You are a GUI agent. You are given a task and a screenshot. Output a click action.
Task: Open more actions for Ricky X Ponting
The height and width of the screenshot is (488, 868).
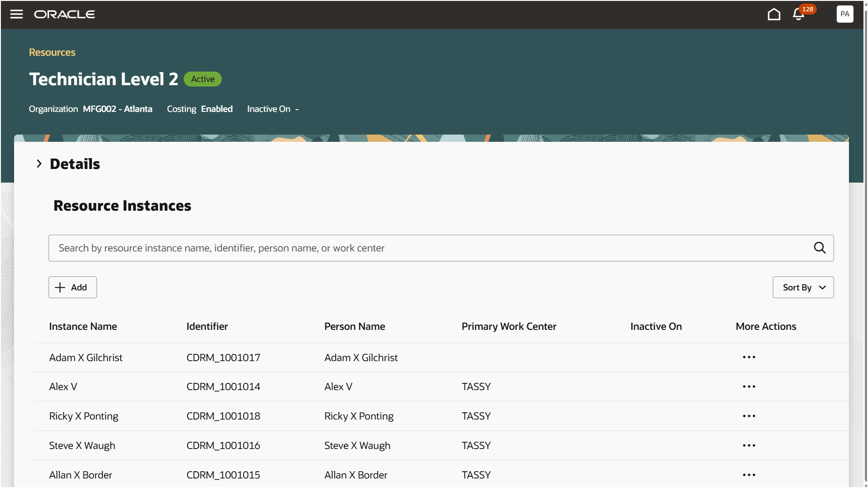(749, 416)
